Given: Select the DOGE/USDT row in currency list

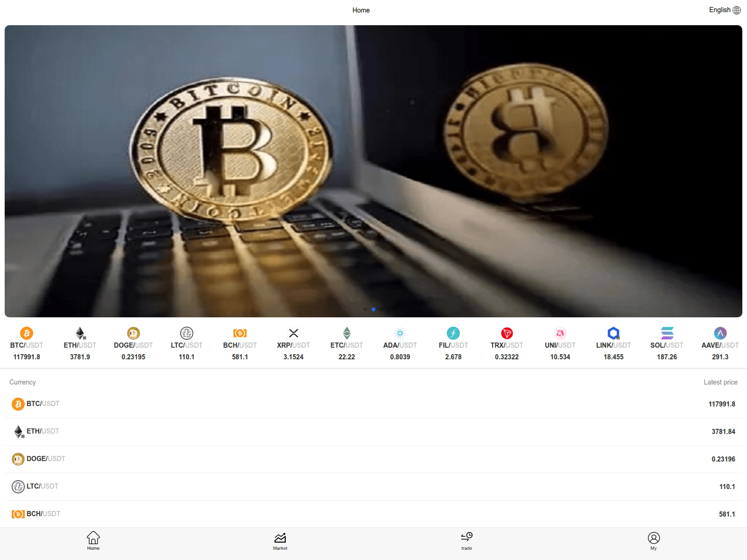Looking at the screenshot, I should click(373, 459).
